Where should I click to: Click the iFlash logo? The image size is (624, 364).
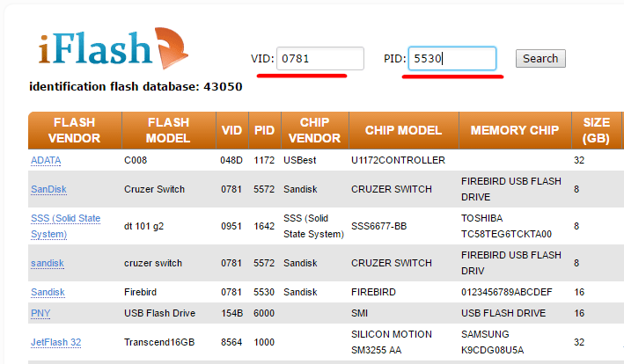pyautogui.click(x=113, y=48)
